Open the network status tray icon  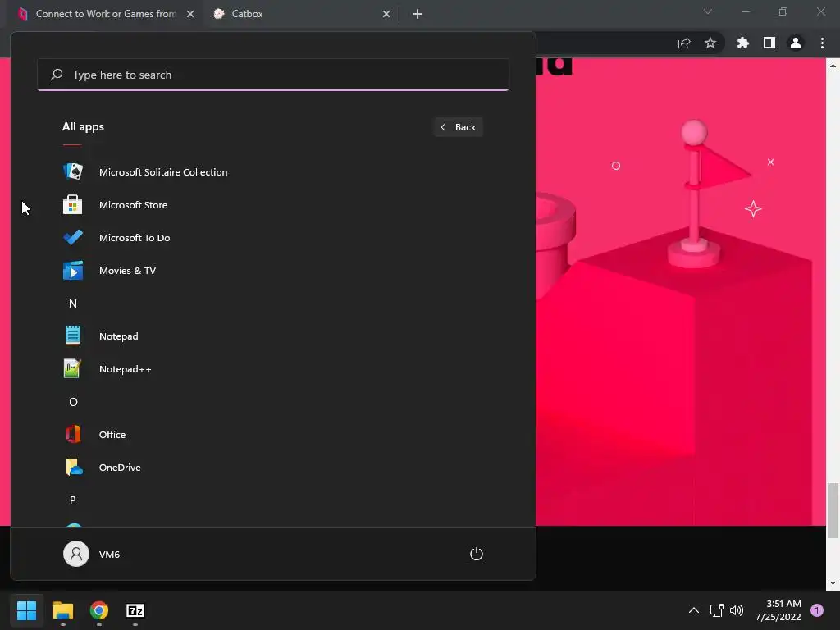coord(716,610)
